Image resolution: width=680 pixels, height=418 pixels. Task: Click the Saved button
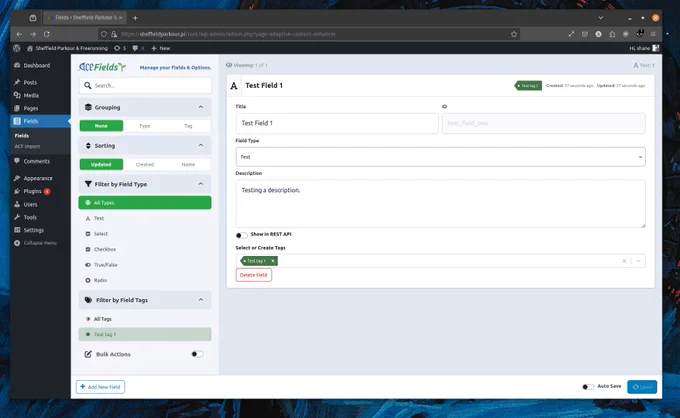coord(642,387)
